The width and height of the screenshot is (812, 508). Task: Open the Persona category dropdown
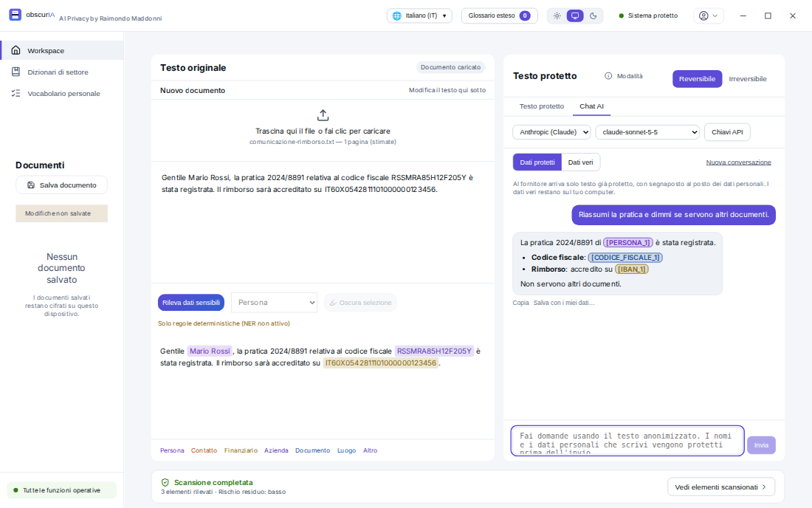274,303
